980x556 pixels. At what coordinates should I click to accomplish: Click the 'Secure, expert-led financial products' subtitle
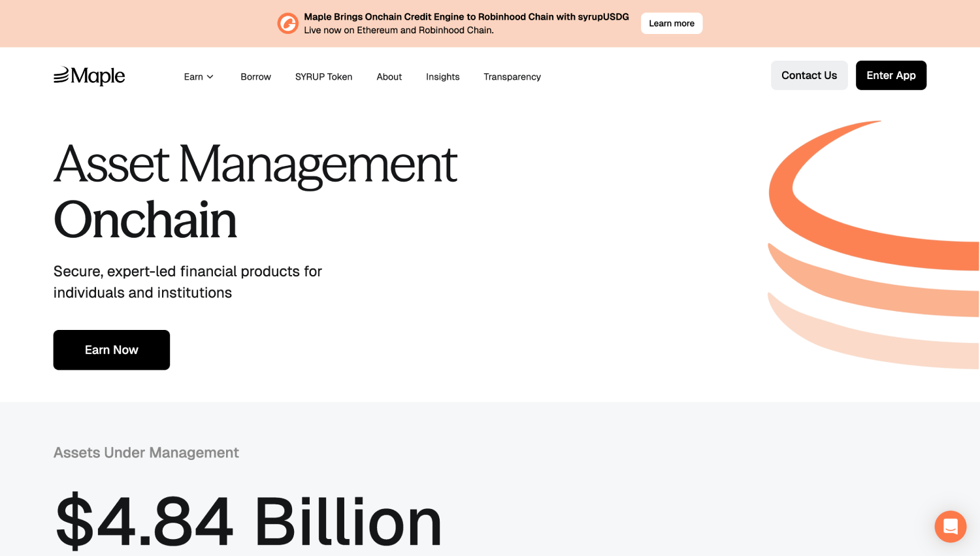coord(188,282)
